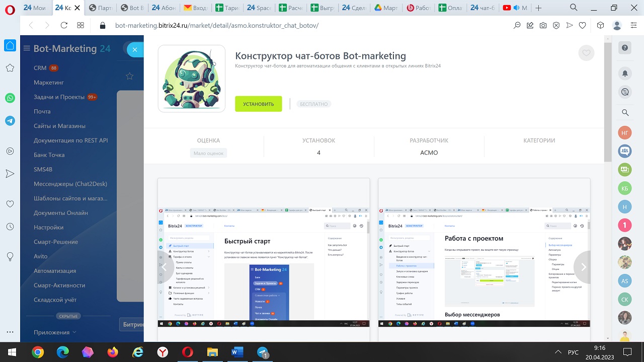Screen dimensions: 644x362
Task: Open Microsoft Word from the taskbar
Action: click(237, 352)
